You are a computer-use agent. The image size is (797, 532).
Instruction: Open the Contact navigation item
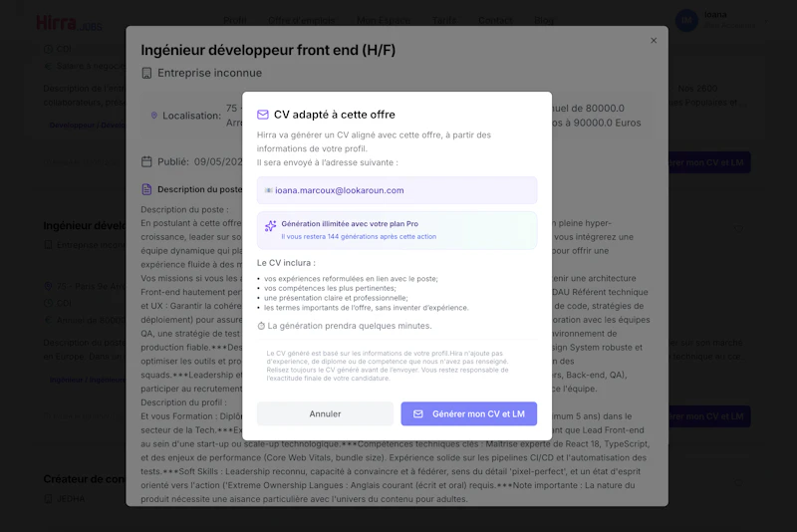[495, 20]
